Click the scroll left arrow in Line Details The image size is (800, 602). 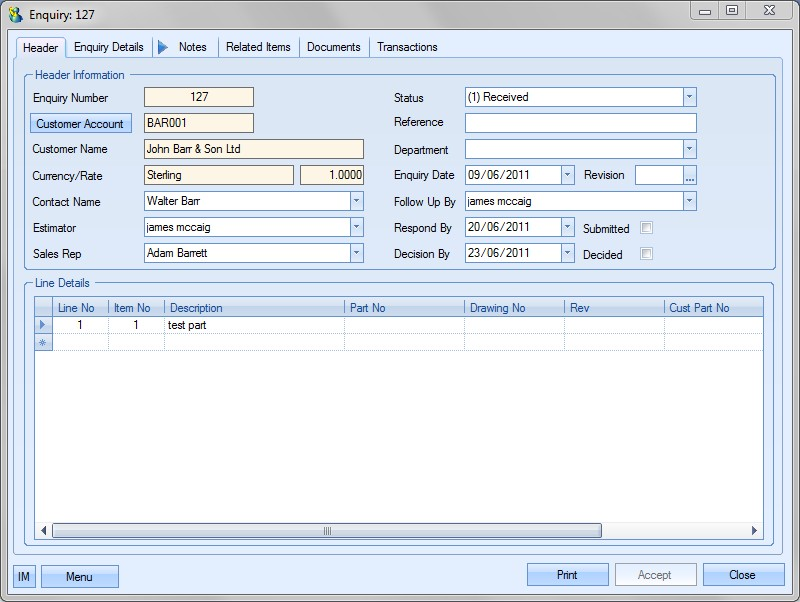[x=44, y=531]
